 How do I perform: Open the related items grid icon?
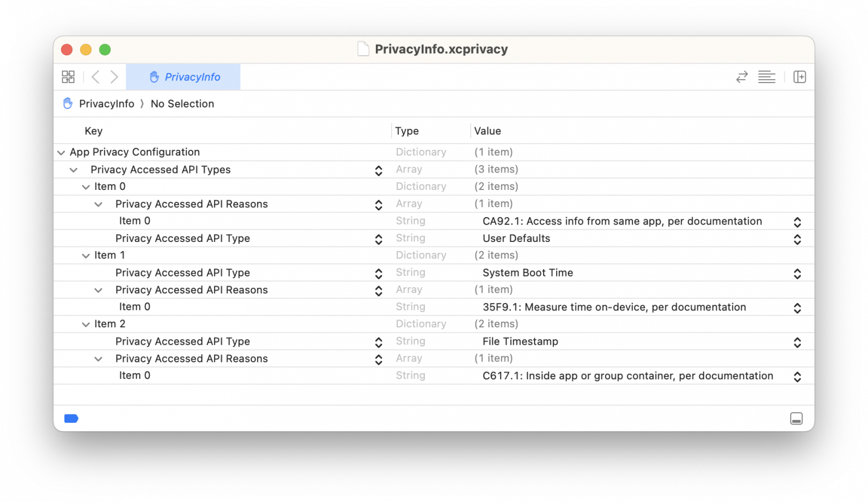pyautogui.click(x=68, y=76)
